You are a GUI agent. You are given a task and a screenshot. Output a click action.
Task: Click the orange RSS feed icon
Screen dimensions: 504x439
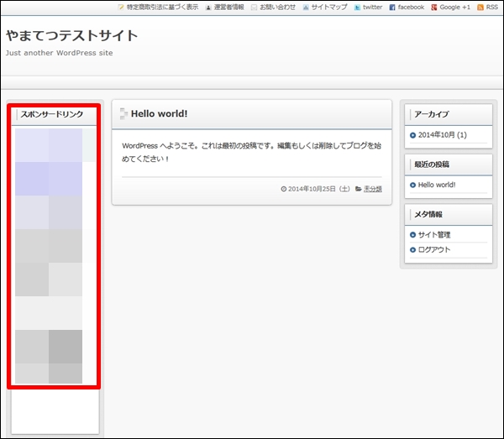[x=480, y=8]
